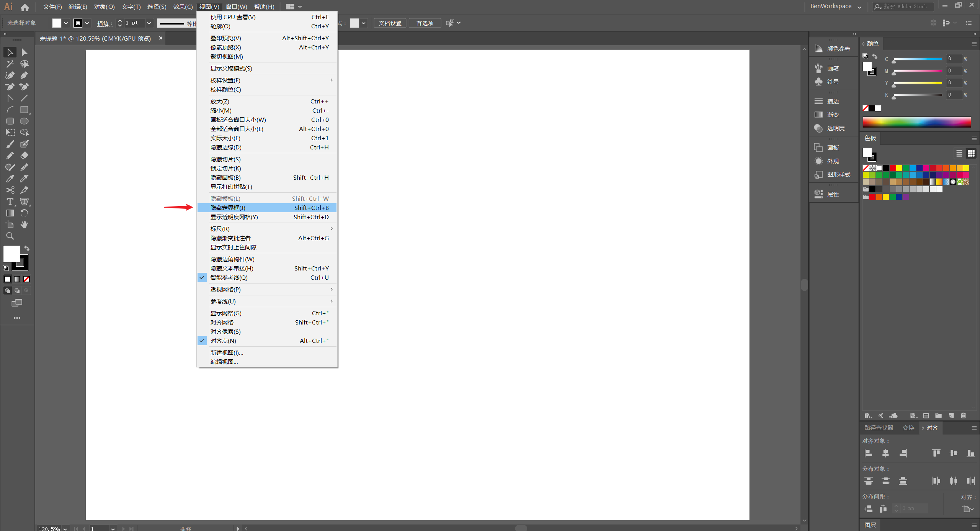Select the Magic Wand tool
Image resolution: width=980 pixels, height=531 pixels.
[10, 64]
